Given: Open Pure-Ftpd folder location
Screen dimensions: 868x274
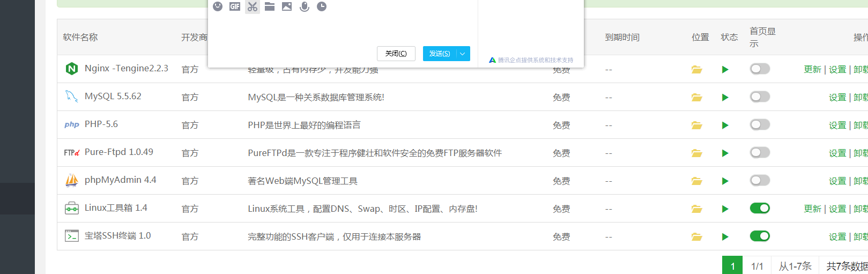Looking at the screenshot, I should pos(697,153).
